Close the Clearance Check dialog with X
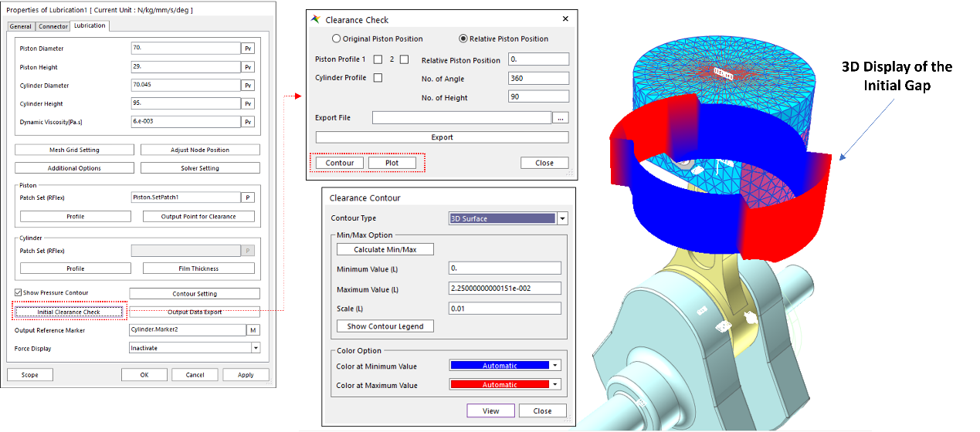The image size is (980, 432). pos(565,19)
